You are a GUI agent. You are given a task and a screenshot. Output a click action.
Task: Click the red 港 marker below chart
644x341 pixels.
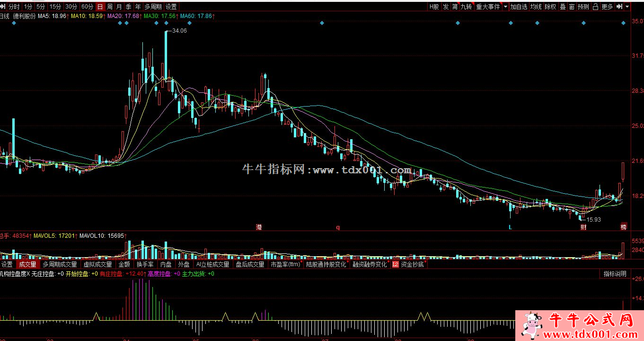(259, 227)
